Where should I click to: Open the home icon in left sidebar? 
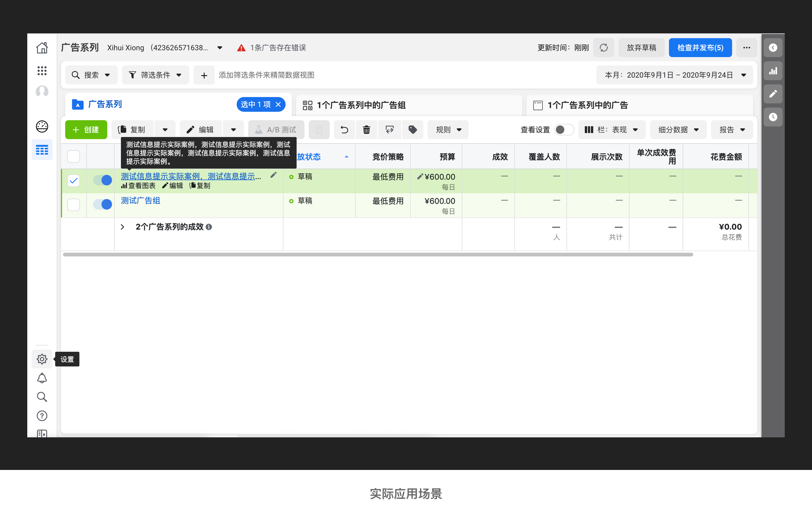(x=42, y=48)
